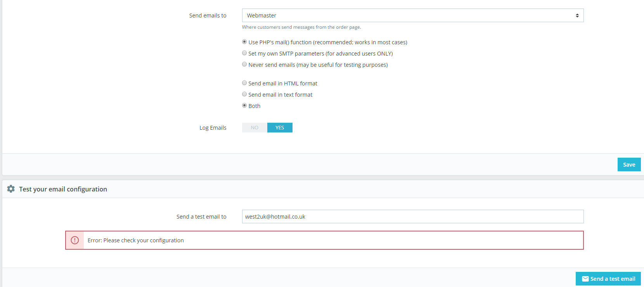644x287 pixels.
Task: Select the 'Both' email format option
Action: click(x=244, y=106)
